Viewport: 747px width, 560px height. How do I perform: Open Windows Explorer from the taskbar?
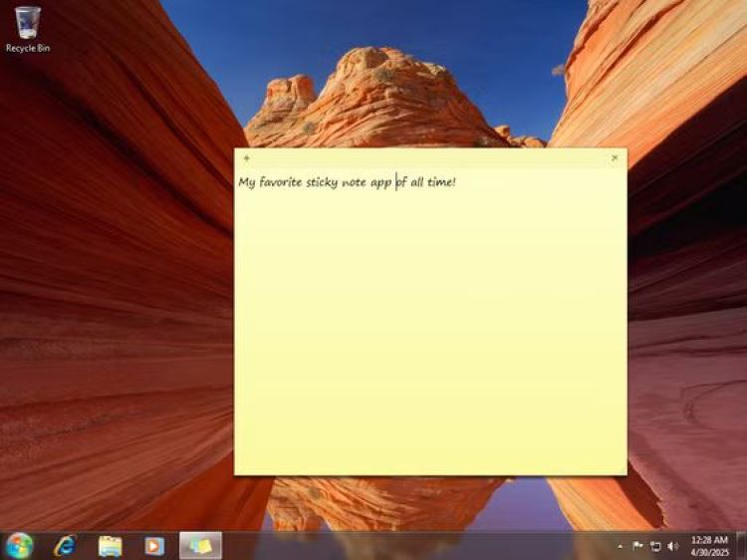110,545
